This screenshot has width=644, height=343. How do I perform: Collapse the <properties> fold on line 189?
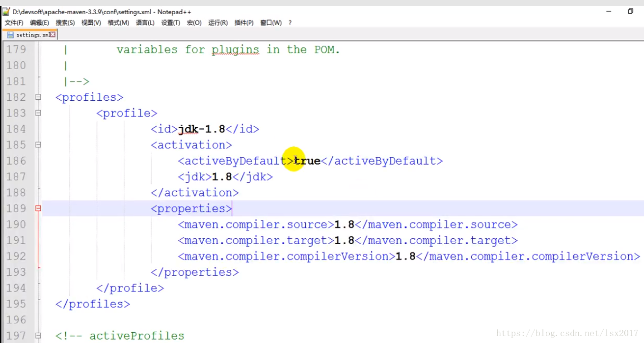click(x=38, y=208)
